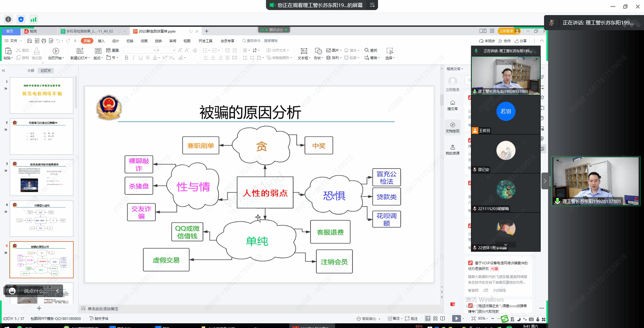
Task: Select slide 3 thumbnail in the slide panel
Action: click(x=42, y=178)
